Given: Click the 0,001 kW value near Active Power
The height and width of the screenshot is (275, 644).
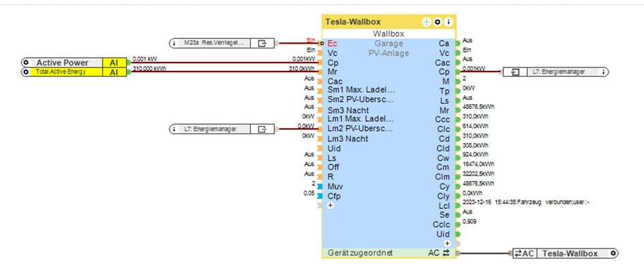Looking at the screenshot, I should point(145,59).
